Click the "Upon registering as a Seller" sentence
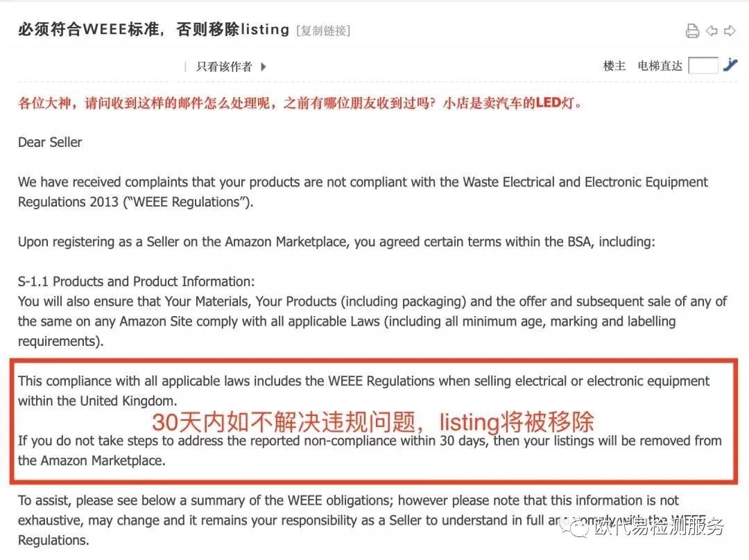 point(336,242)
